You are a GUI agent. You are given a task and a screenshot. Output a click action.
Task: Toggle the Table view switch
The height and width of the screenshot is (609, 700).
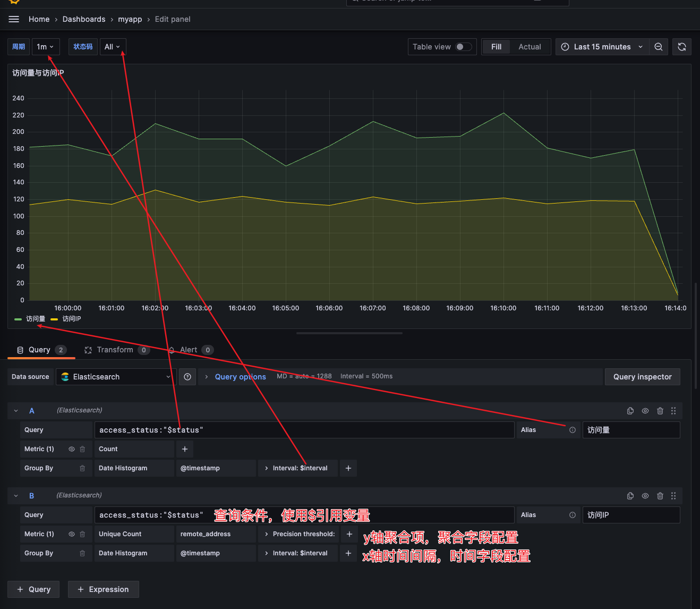(463, 47)
